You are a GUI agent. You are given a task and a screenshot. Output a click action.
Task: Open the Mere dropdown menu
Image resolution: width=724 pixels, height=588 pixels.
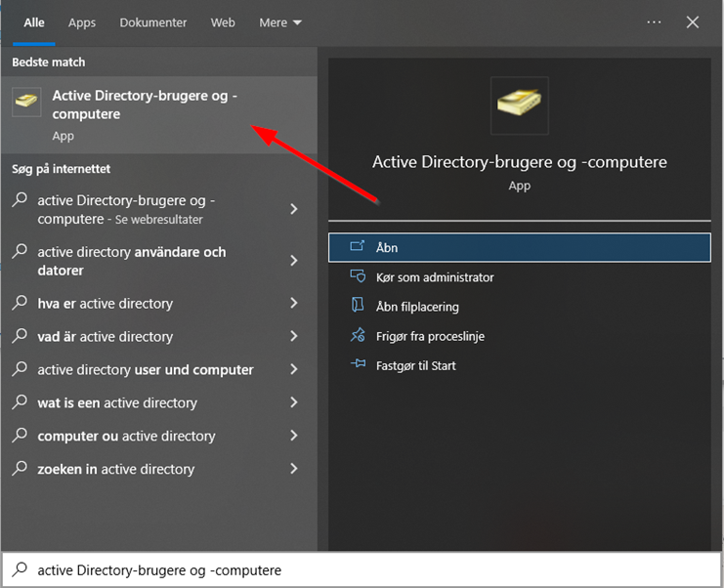tap(280, 22)
